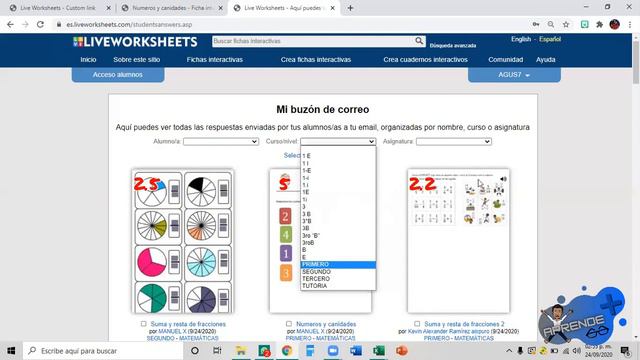Open Fichas interactivas menu
Image resolution: width=640 pixels, height=360 pixels.
click(x=215, y=60)
